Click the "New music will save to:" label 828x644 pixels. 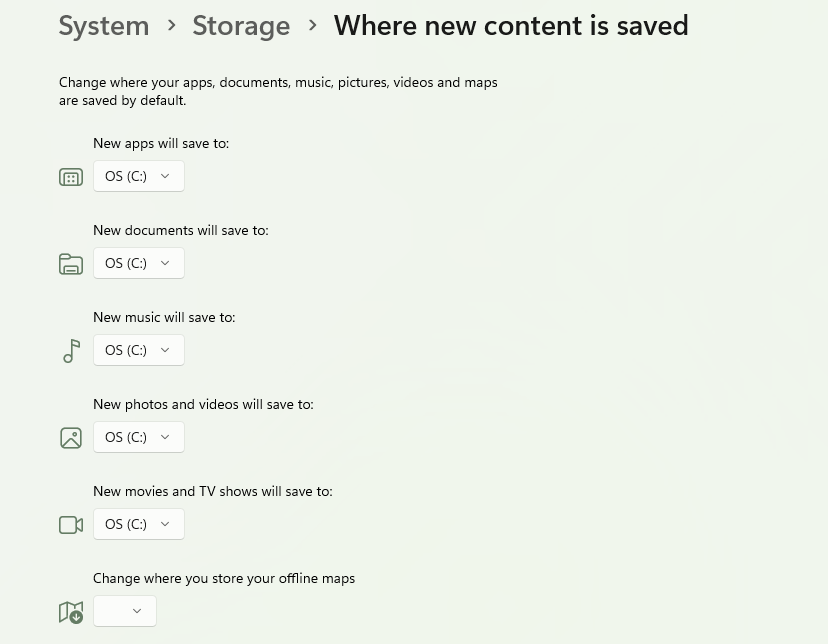(164, 317)
